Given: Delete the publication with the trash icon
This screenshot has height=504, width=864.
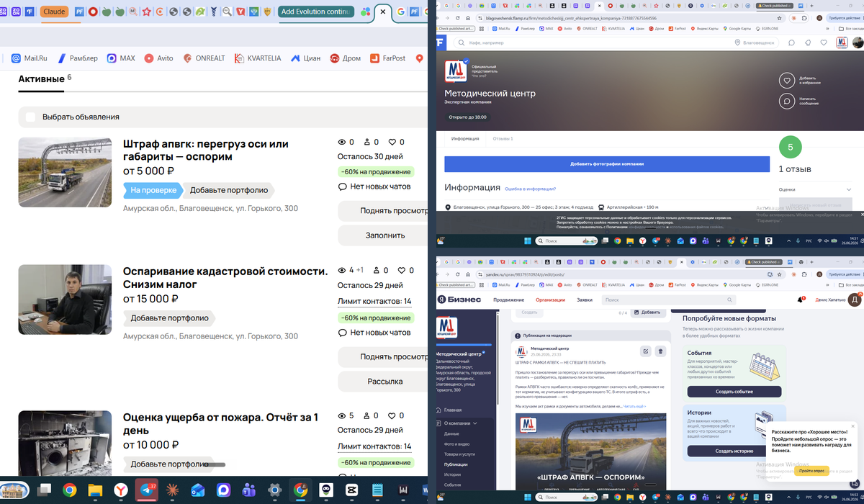Looking at the screenshot, I should point(661,351).
